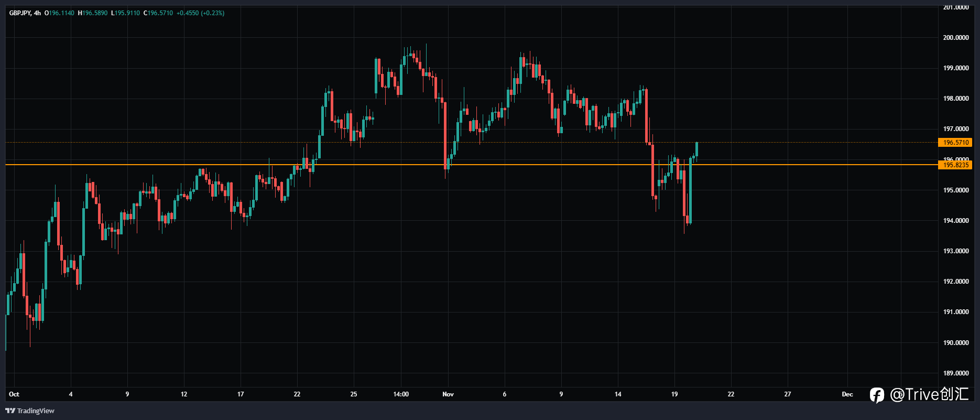Click the 27 date label on time axis

pos(788,394)
